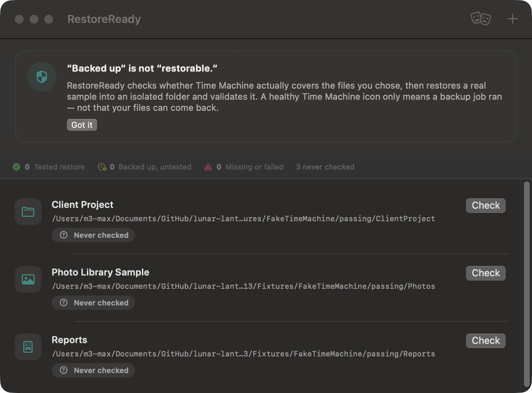532x393 pixels.
Task: Click the shield icon in the info banner
Action: click(42, 77)
